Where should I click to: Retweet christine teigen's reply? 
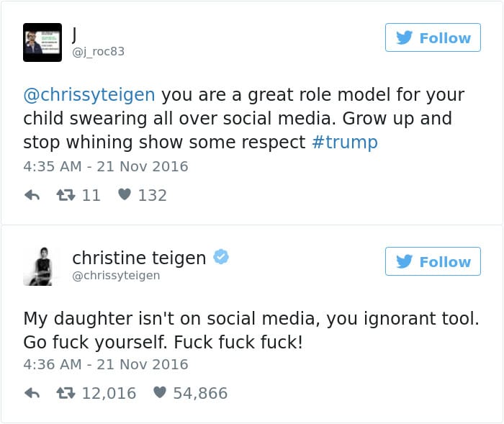click(x=63, y=393)
